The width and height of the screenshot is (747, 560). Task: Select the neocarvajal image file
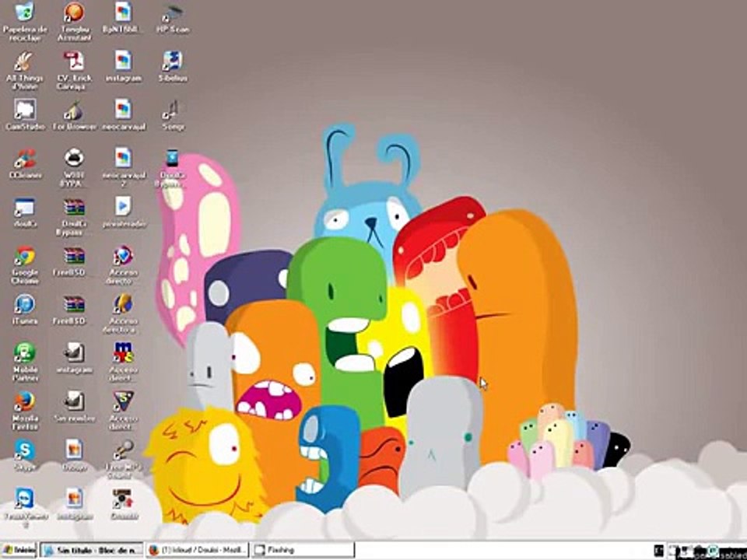pos(124,115)
